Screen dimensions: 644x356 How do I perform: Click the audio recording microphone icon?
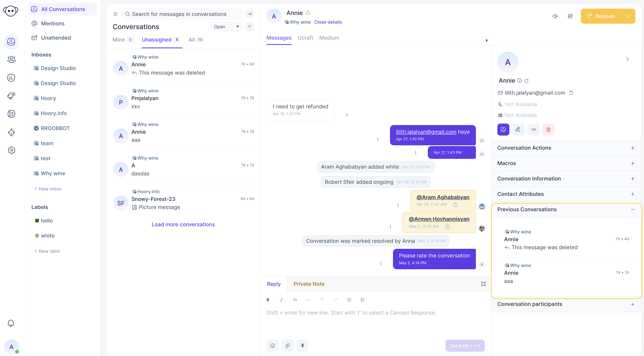[x=303, y=345]
